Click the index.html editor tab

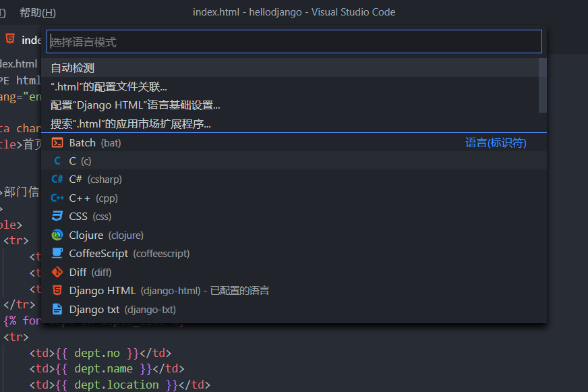(x=22, y=39)
